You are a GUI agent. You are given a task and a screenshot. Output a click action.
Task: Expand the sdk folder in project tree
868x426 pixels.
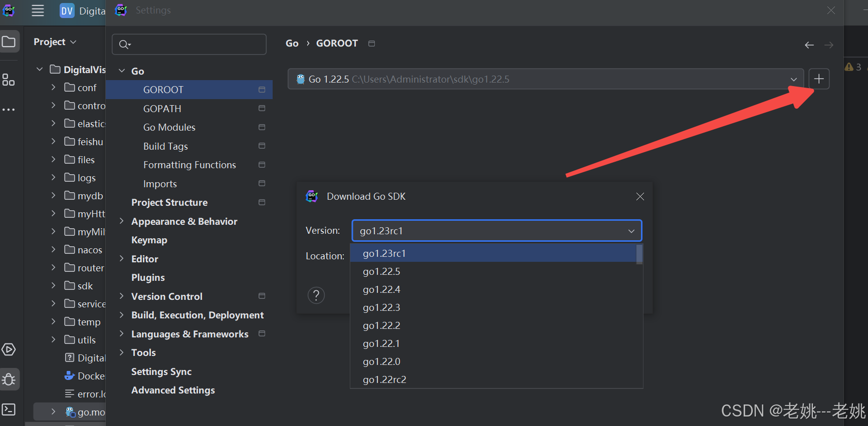[x=54, y=285]
